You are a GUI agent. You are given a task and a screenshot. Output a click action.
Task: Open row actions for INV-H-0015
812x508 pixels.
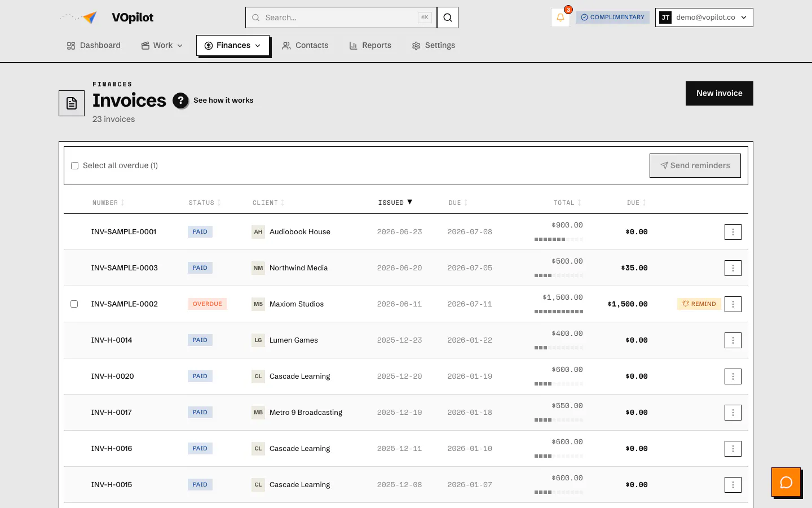click(x=733, y=485)
